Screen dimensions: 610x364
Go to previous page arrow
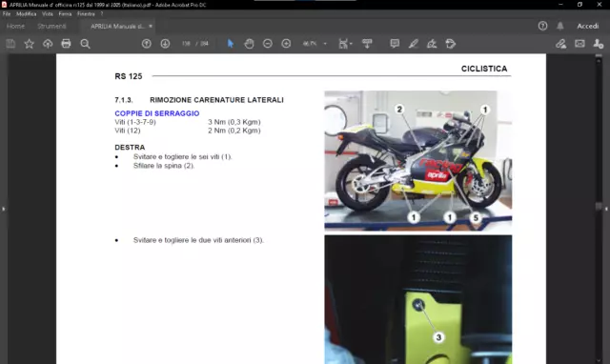[x=146, y=44]
